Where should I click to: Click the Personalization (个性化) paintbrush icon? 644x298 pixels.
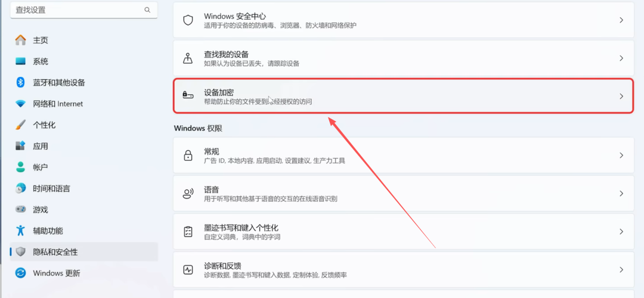pyautogui.click(x=21, y=125)
